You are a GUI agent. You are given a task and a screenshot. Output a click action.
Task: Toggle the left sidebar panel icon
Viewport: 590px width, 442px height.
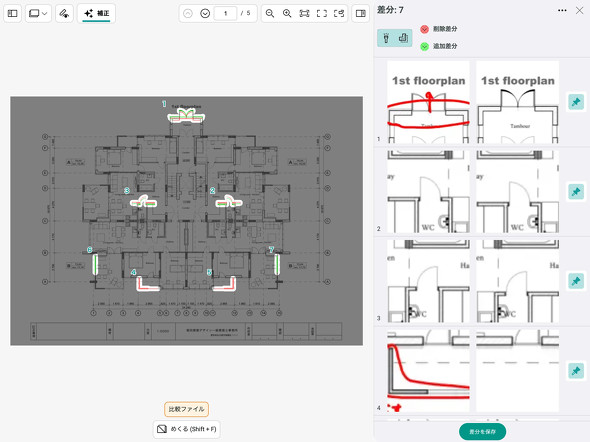[x=12, y=14]
